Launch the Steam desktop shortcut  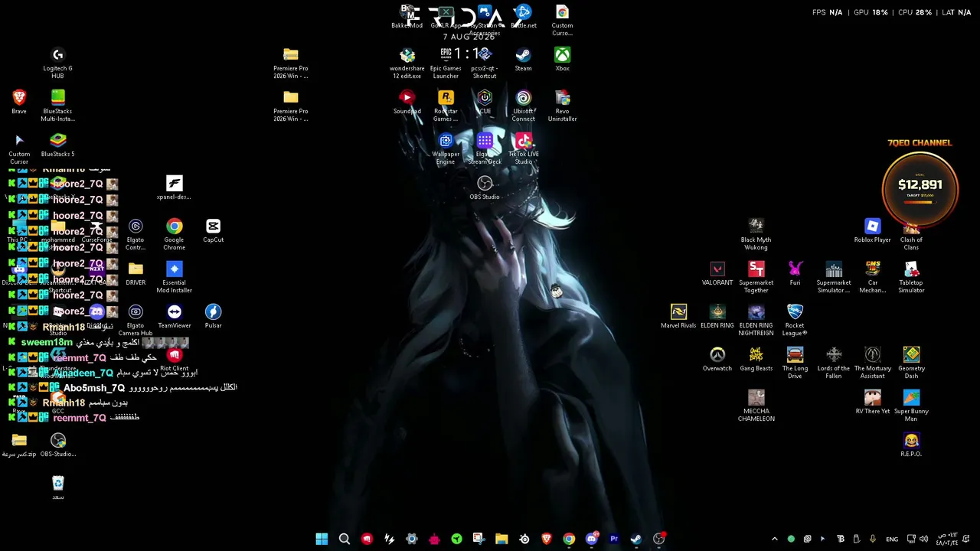tap(523, 59)
